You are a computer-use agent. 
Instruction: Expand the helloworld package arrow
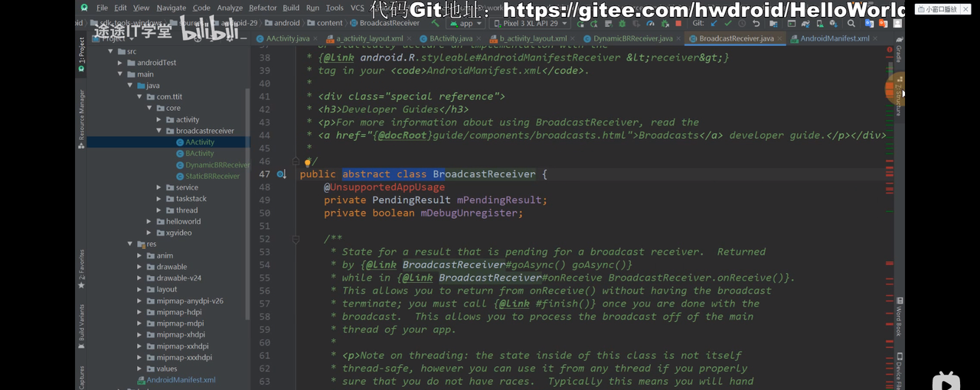pyautogui.click(x=149, y=222)
